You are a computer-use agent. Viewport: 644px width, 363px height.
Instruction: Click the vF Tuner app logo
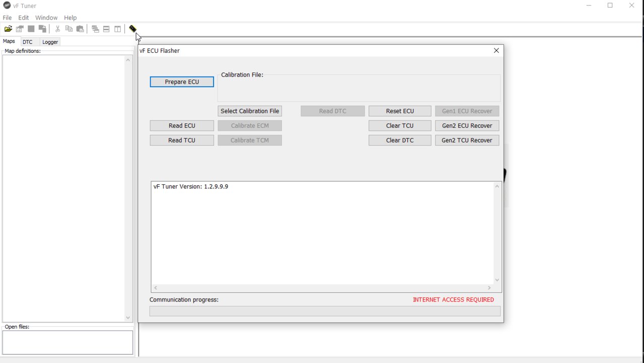pyautogui.click(x=7, y=6)
